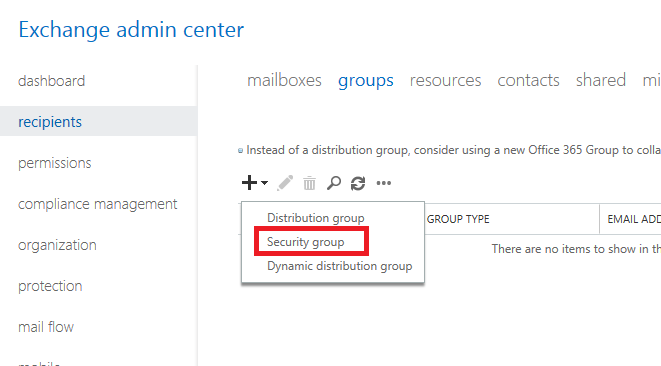Click the Exchange admin center title

pyautogui.click(x=131, y=30)
